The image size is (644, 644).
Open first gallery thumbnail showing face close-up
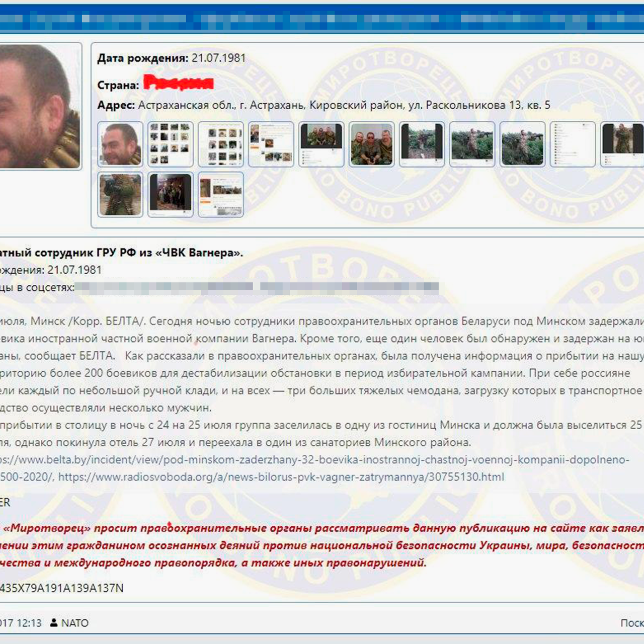pos(120,144)
